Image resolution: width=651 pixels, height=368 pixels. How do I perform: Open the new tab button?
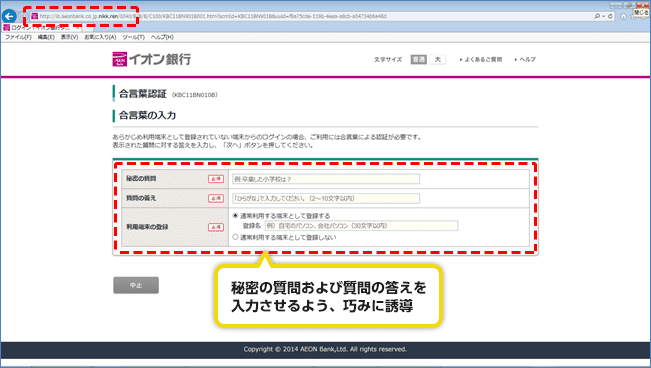coord(88,28)
